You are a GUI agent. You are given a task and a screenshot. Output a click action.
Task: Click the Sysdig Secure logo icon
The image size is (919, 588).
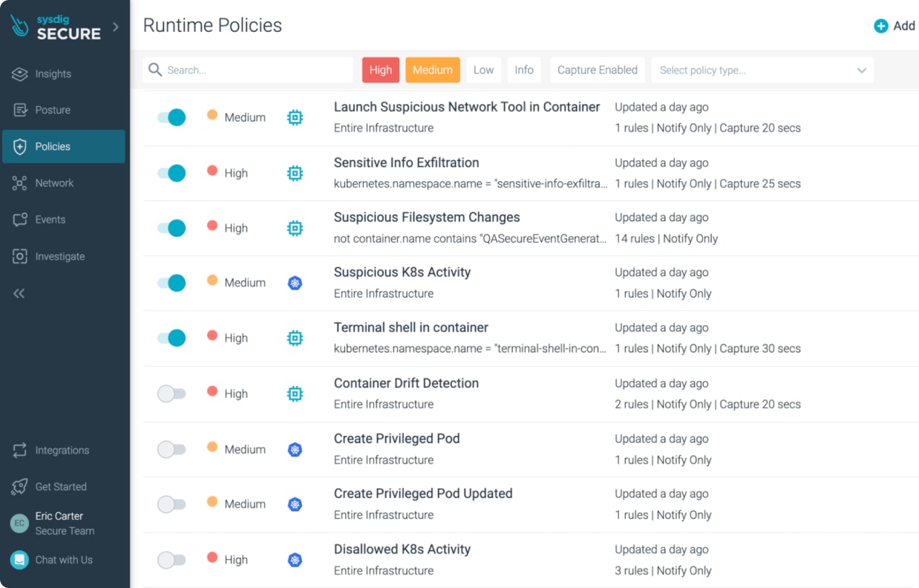coord(21,27)
